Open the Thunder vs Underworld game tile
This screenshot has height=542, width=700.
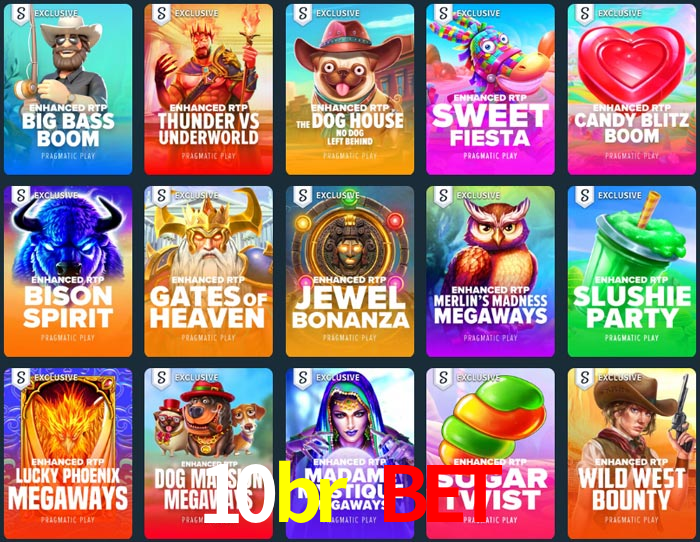point(208,89)
